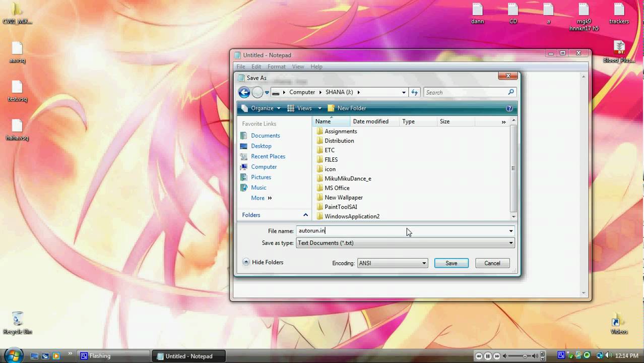Click Untitled - Notepad taskbar button
The image size is (644, 363).
[188, 356]
